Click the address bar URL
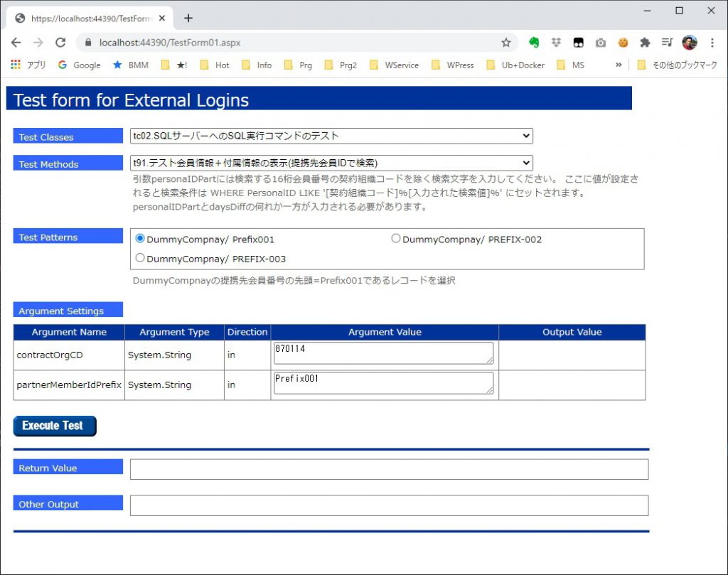Screen dimensions: 728x575 click(x=170, y=43)
